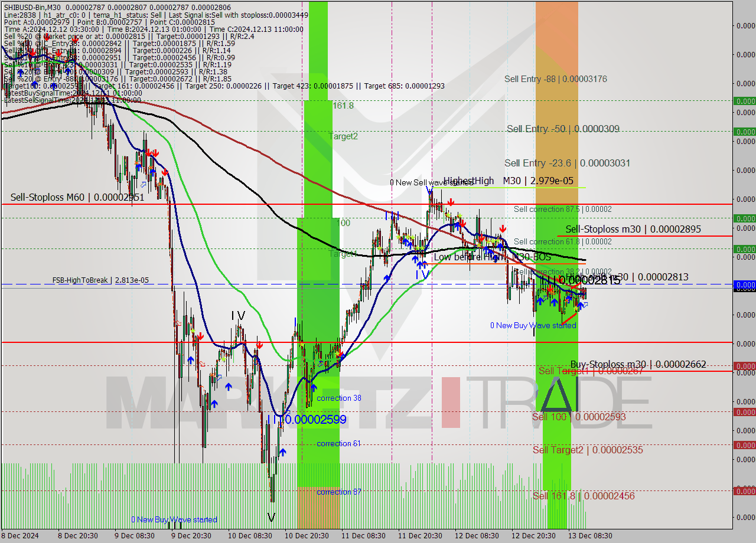Select the 'FSB-HighToBreak | 2.813e-05' label
The width and height of the screenshot is (756, 543).
[x=100, y=280]
